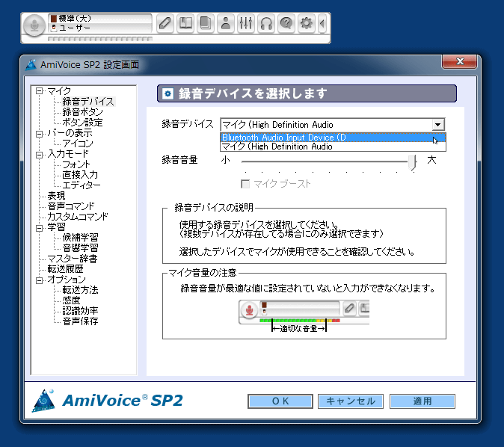
Task: Collapse the 入力モード tree node
Action: [39, 155]
